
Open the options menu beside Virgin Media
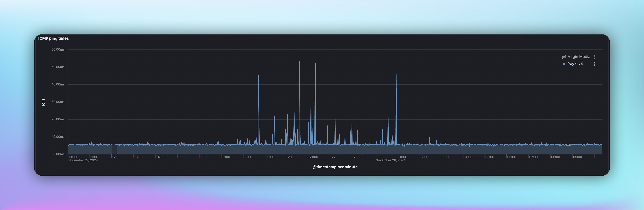(x=595, y=57)
